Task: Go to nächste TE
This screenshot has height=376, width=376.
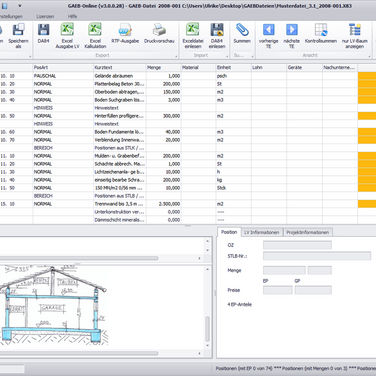Action: coord(292,36)
